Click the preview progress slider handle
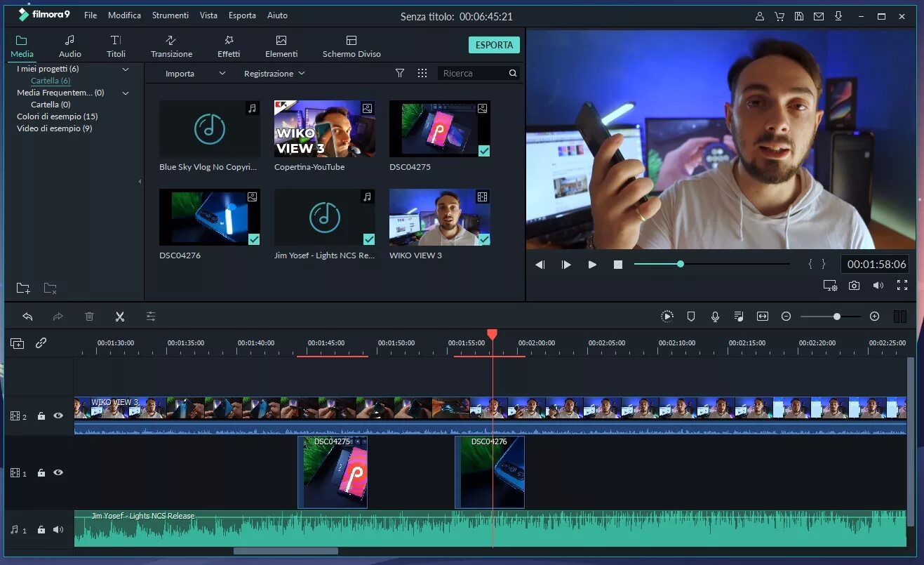This screenshot has height=565, width=924. tap(680, 264)
